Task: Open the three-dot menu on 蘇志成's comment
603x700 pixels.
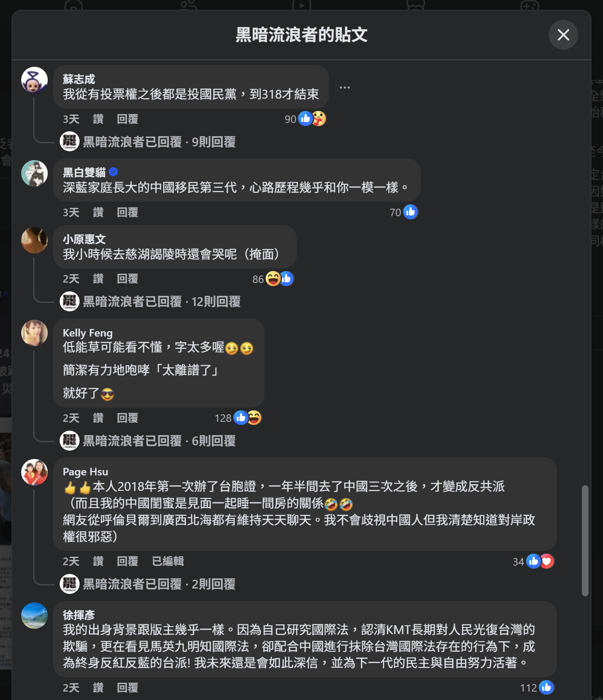Action: [x=345, y=88]
